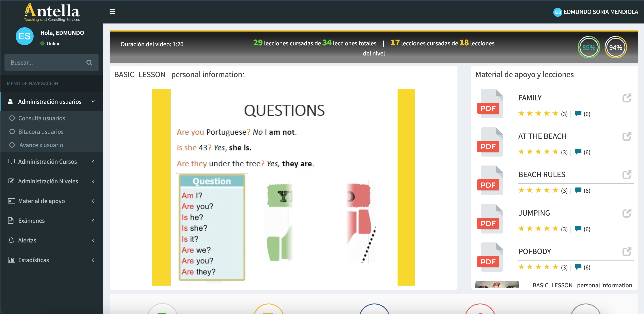Viewport: 644px width, 314px height.
Task: Click user name EDMUNDO SORIA MENDIOLA
Action: (x=601, y=12)
